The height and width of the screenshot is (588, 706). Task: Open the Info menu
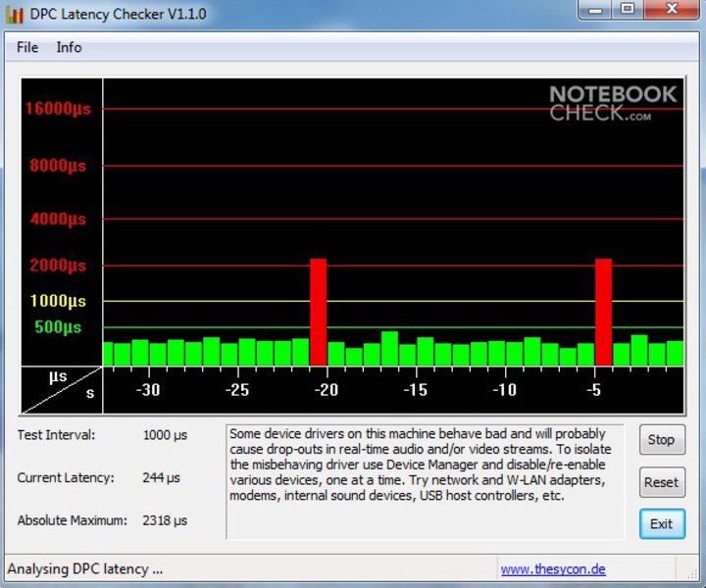[69, 47]
